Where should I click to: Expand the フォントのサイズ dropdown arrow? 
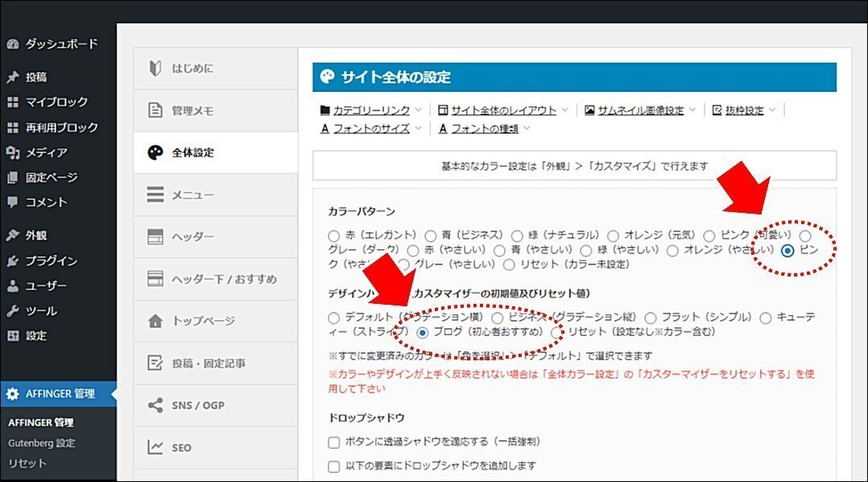418,128
